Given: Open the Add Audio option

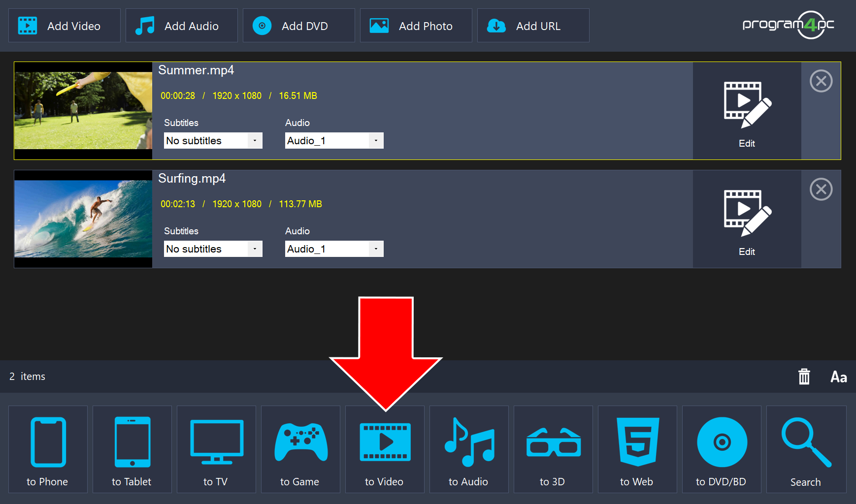Looking at the screenshot, I should 182,26.
